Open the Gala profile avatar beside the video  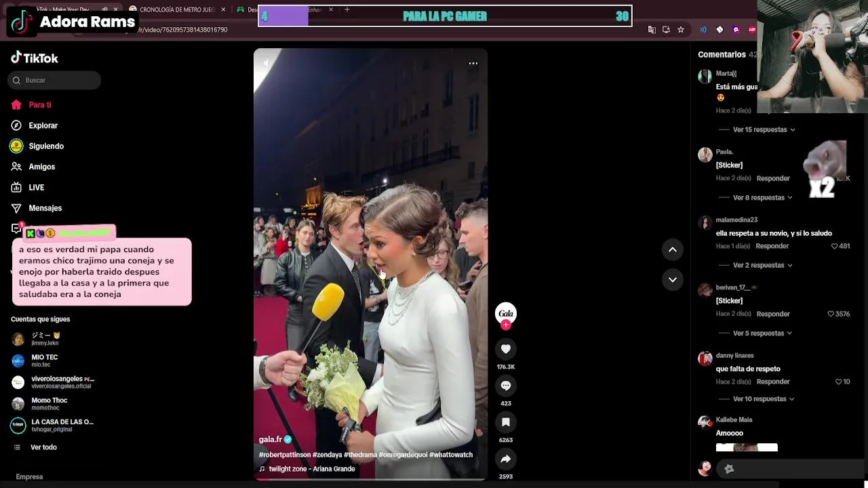[506, 312]
